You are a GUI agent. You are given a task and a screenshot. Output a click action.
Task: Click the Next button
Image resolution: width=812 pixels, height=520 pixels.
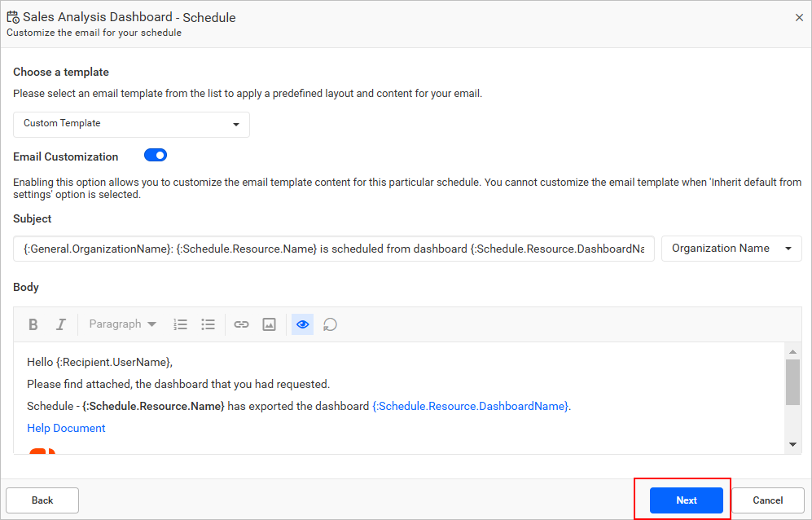686,500
